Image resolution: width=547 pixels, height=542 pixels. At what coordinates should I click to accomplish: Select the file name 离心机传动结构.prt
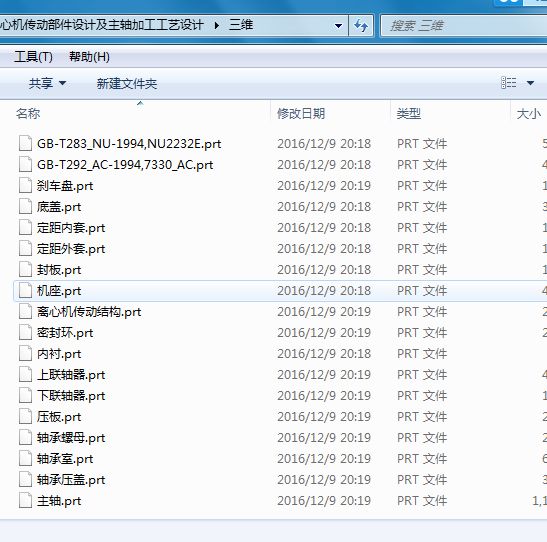pyautogui.click(x=89, y=312)
